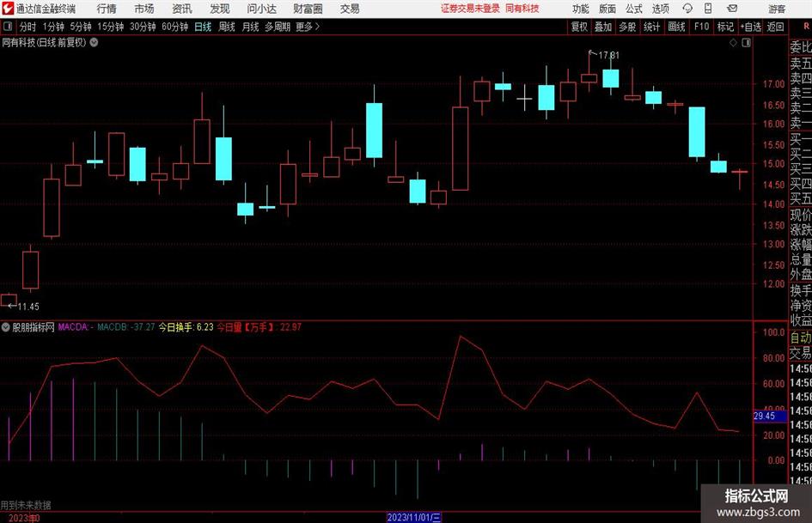Viewport: 812px width, 523px height.
Task: Click the Tongdaxin red logo icon
Action: click(7, 9)
